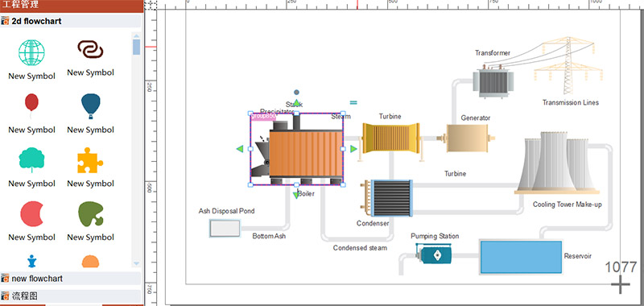Screen dimensions: 644x306
Task: Click the symbol panel scrollbar down arrow
Action: pos(136,263)
